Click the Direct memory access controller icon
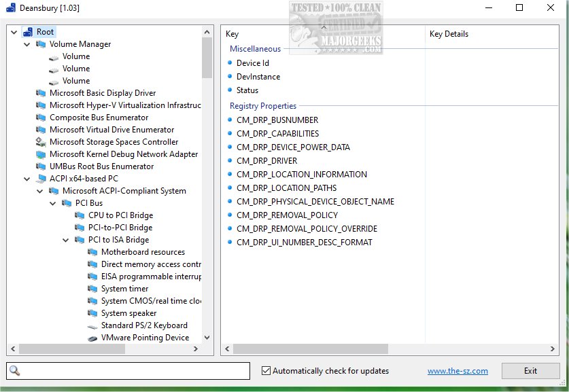569x392 pixels. click(x=92, y=265)
